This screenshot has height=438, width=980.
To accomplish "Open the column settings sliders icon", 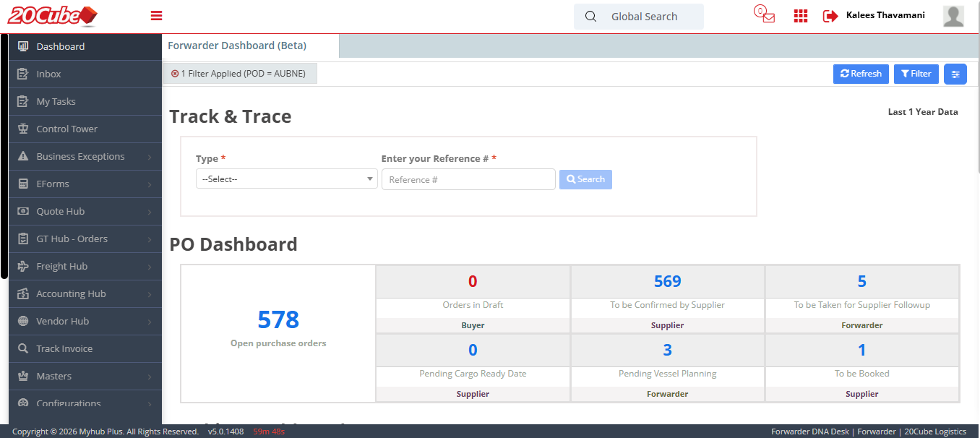I will (955, 74).
